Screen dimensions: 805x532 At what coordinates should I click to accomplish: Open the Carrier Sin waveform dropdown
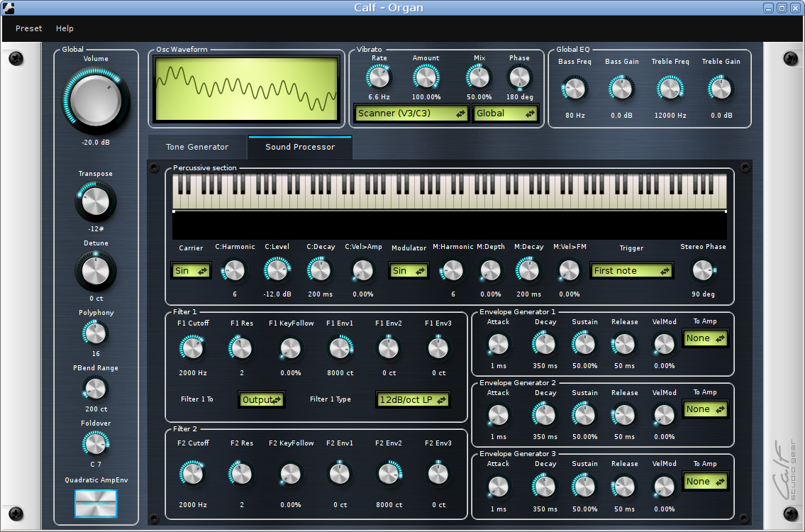click(191, 271)
